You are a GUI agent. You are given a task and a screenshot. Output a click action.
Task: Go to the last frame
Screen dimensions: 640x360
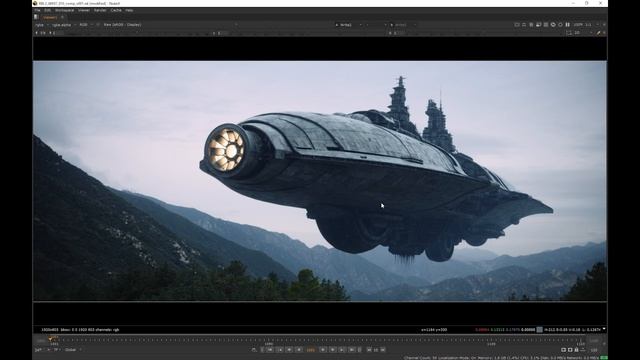point(351,350)
